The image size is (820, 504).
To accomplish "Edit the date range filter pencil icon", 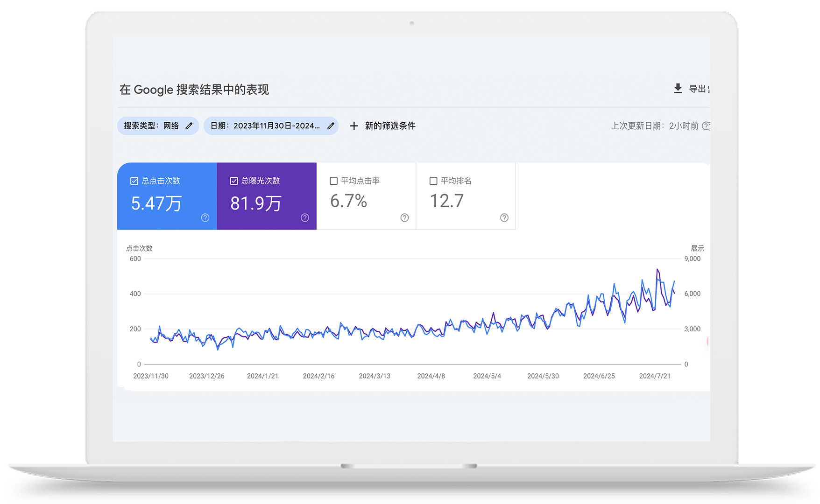I will (x=331, y=126).
